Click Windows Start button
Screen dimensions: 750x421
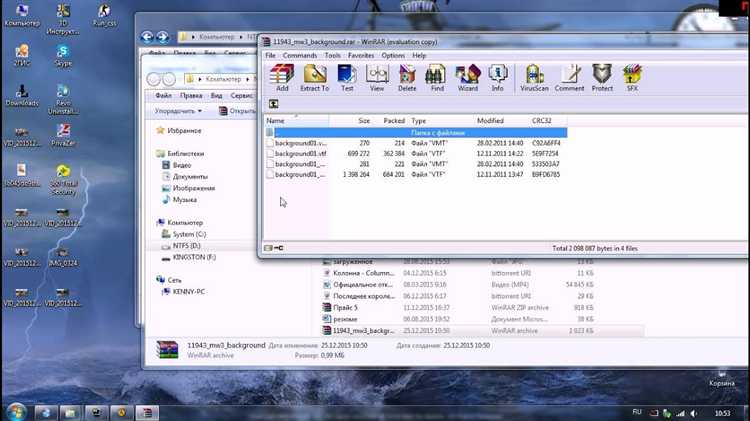point(16,412)
